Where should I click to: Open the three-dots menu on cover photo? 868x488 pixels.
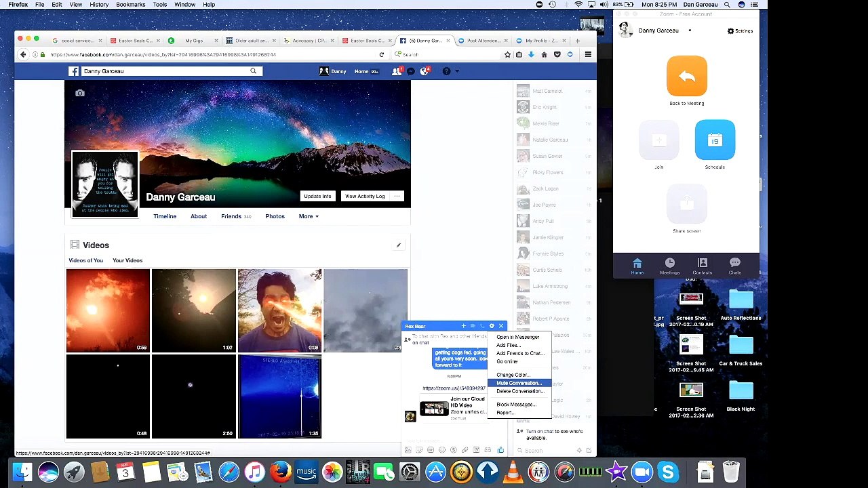coord(397,196)
